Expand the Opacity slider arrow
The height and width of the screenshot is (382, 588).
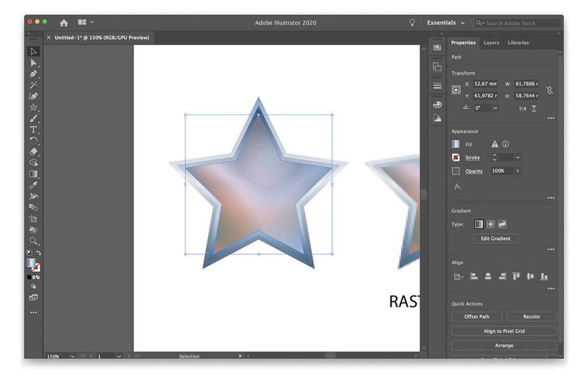pyautogui.click(x=518, y=171)
